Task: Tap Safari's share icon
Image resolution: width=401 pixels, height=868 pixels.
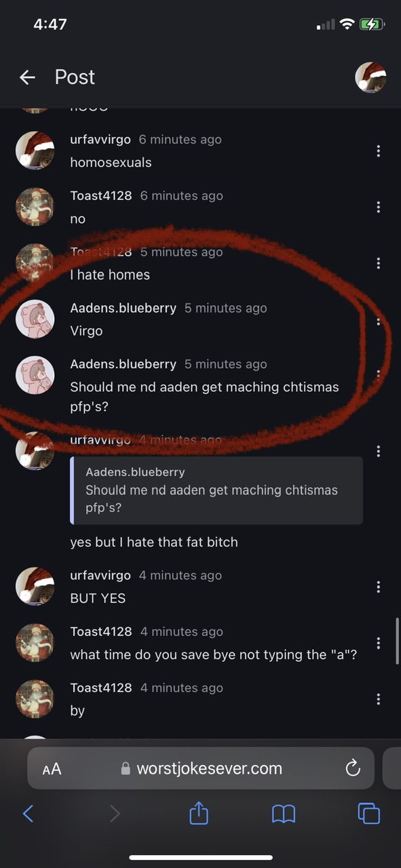Action: (x=198, y=812)
